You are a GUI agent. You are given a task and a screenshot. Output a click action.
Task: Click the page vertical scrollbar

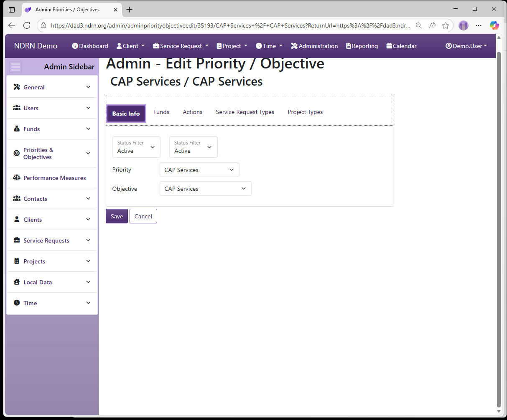498,230
